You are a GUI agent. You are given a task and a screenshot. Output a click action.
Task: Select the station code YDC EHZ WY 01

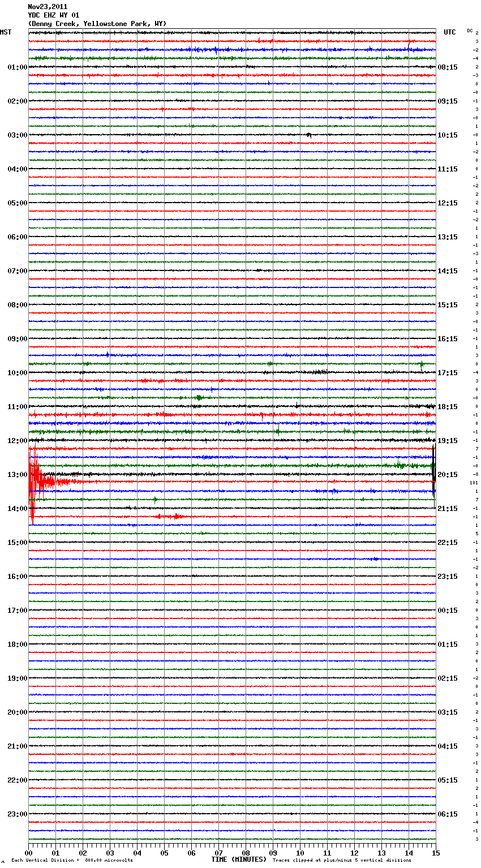click(54, 15)
